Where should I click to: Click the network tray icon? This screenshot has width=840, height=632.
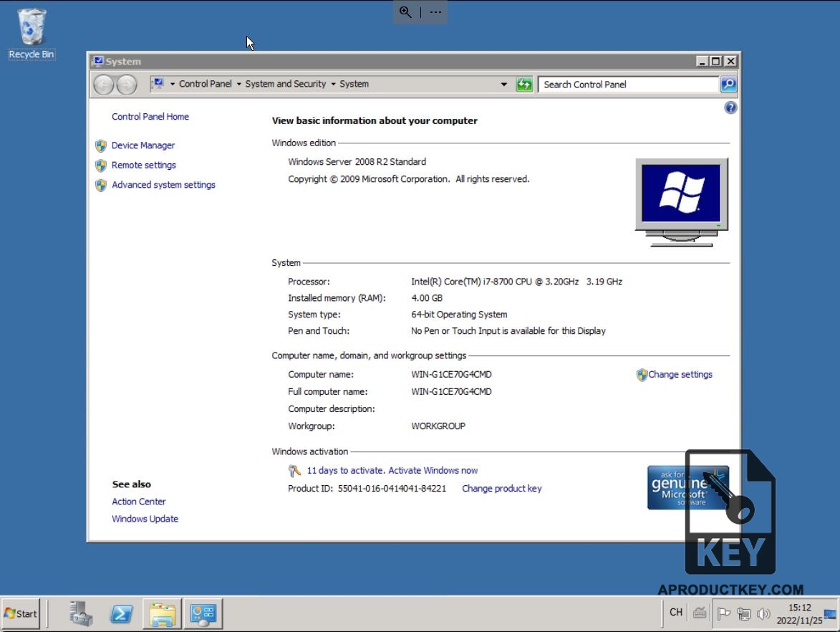tap(743, 613)
